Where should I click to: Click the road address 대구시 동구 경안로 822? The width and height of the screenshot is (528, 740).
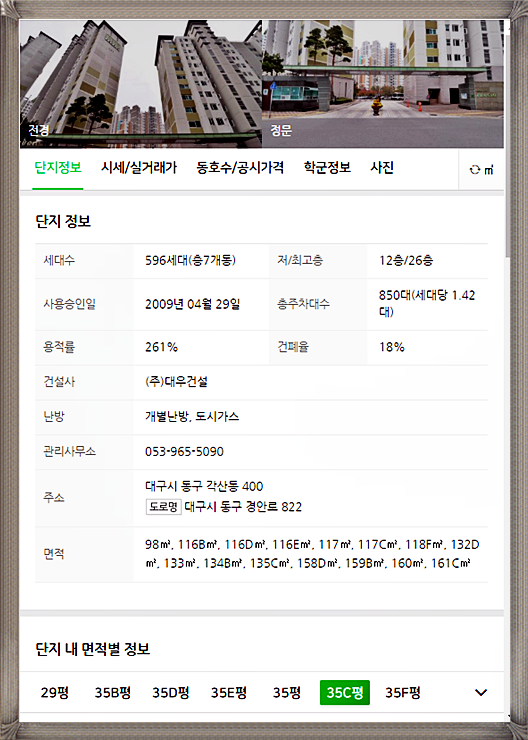pyautogui.click(x=243, y=507)
